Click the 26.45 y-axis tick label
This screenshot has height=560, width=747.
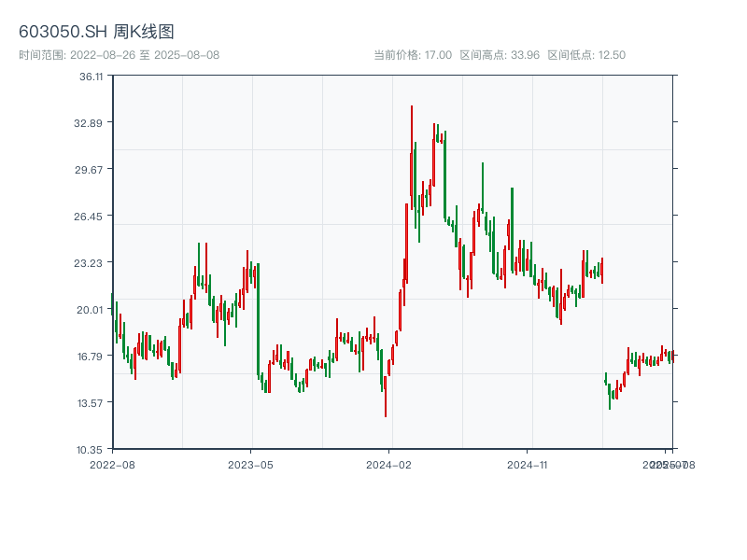[x=91, y=217]
